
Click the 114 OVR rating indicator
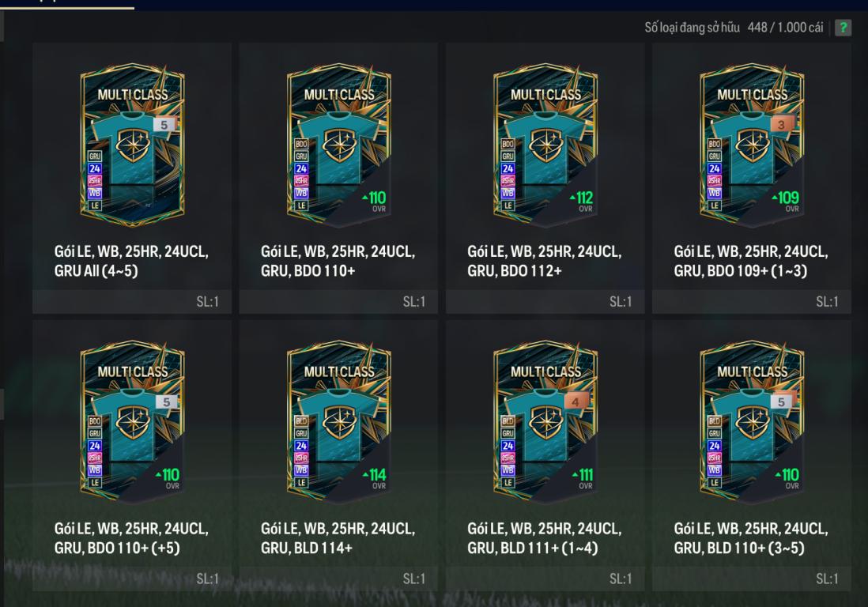375,478
